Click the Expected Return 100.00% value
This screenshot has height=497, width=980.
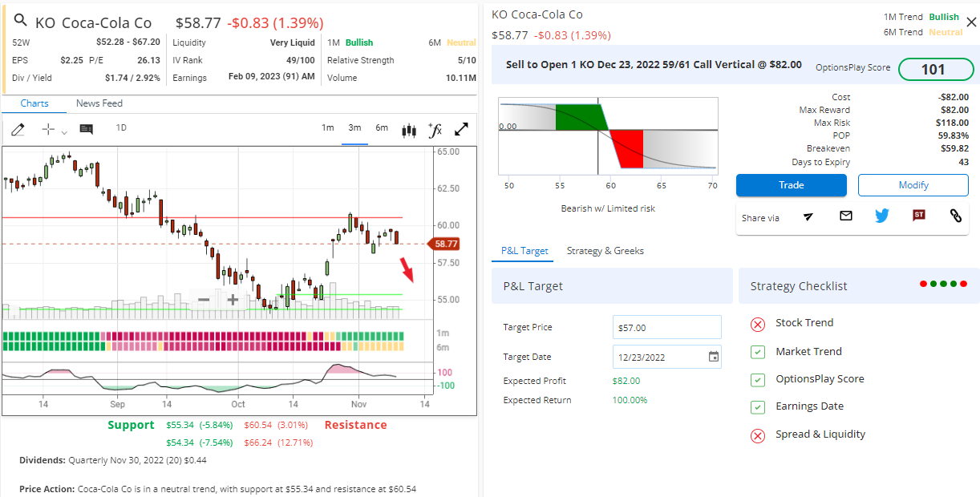(x=631, y=401)
